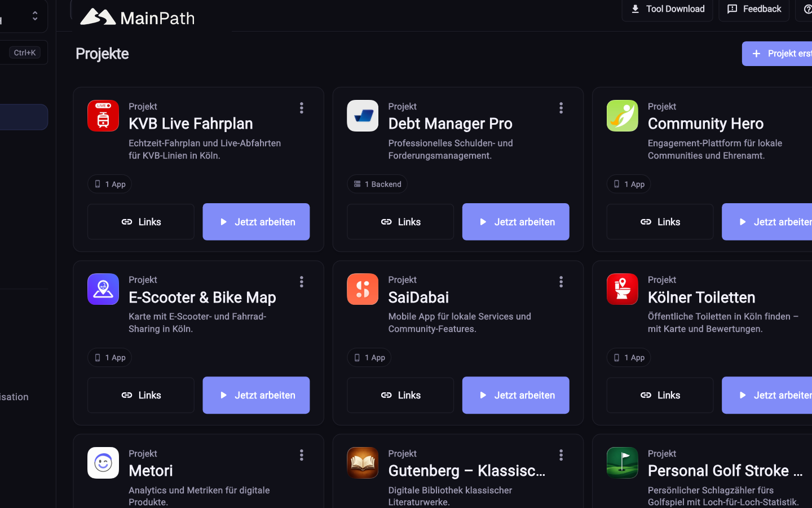This screenshot has height=508, width=812.
Task: Click the Personal Golf Stroke project title
Action: 725,471
